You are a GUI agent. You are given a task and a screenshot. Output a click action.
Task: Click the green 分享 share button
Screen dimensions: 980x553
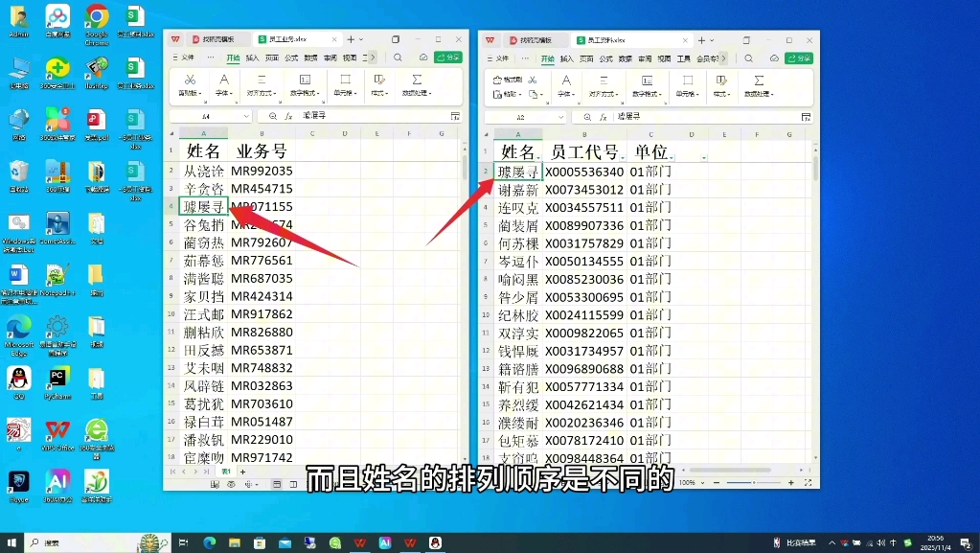click(450, 58)
